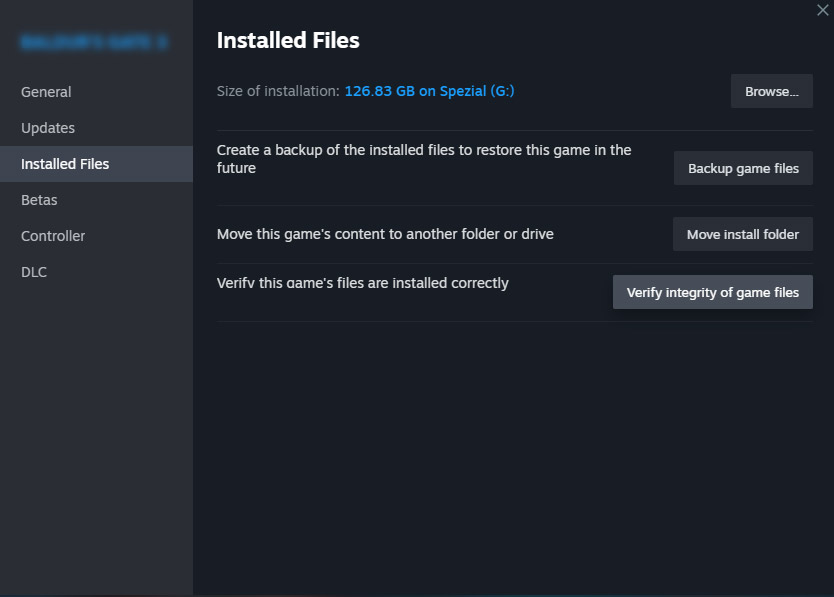This screenshot has width=834, height=597.
Task: Select the Installed Files sidebar tab
Action: coord(96,164)
